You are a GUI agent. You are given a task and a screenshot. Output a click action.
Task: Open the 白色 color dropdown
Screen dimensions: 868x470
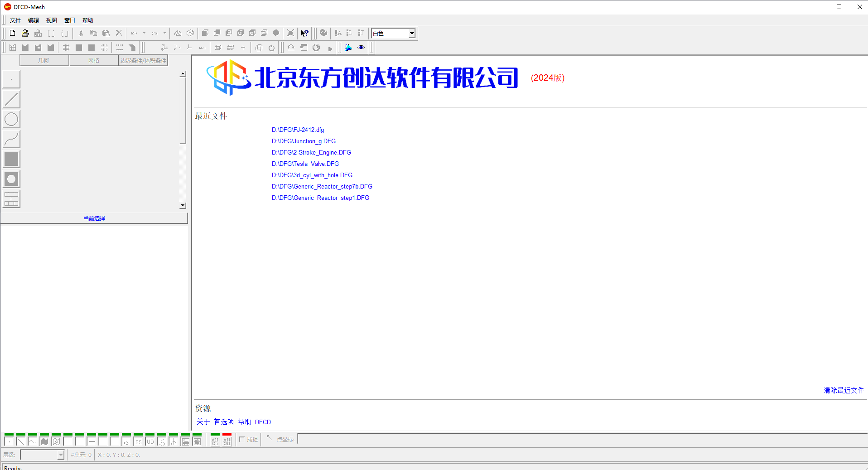click(x=412, y=33)
